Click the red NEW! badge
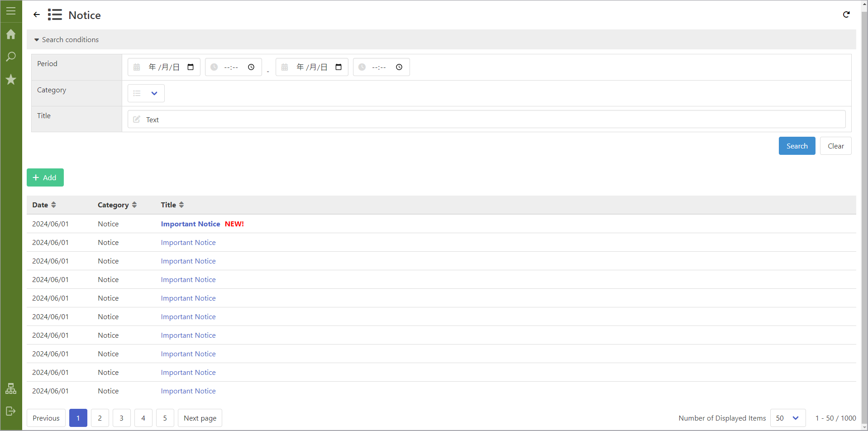 pos(234,224)
